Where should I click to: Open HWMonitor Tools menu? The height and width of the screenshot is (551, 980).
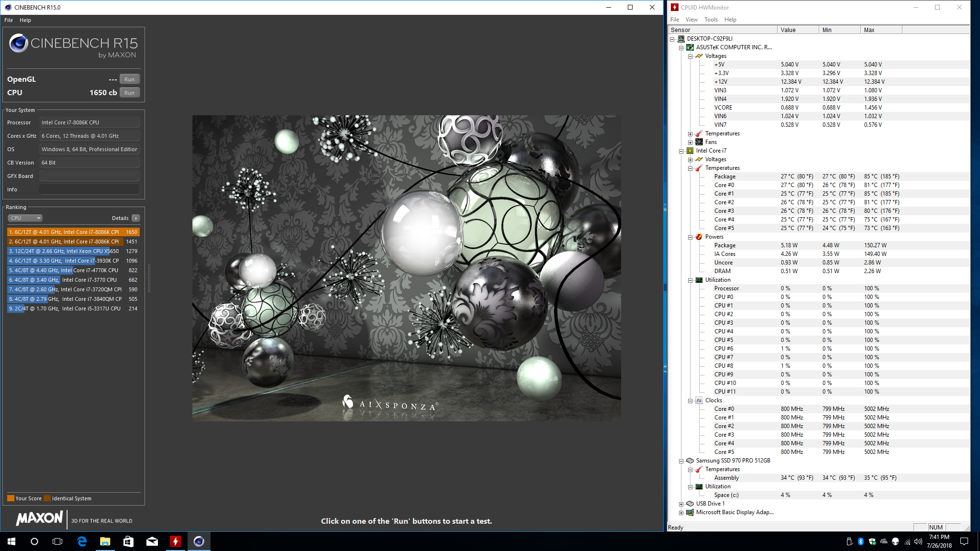[711, 20]
